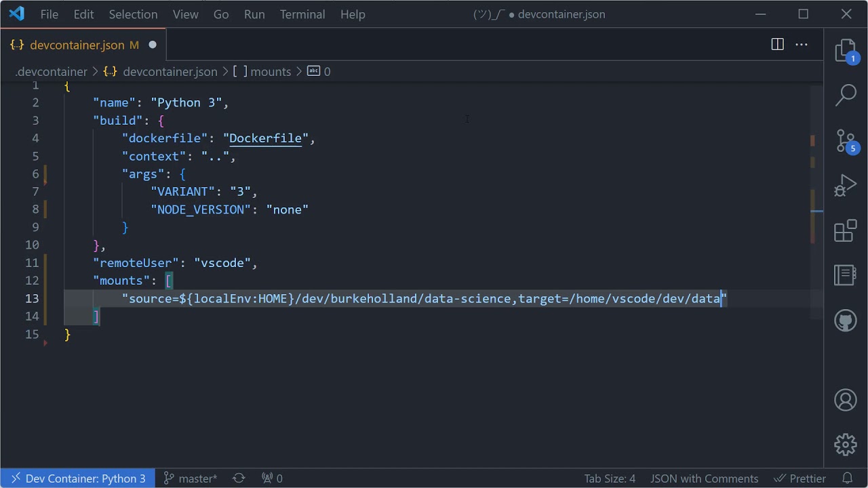Click the "context" key on line 5
868x488 pixels.
tap(155, 157)
